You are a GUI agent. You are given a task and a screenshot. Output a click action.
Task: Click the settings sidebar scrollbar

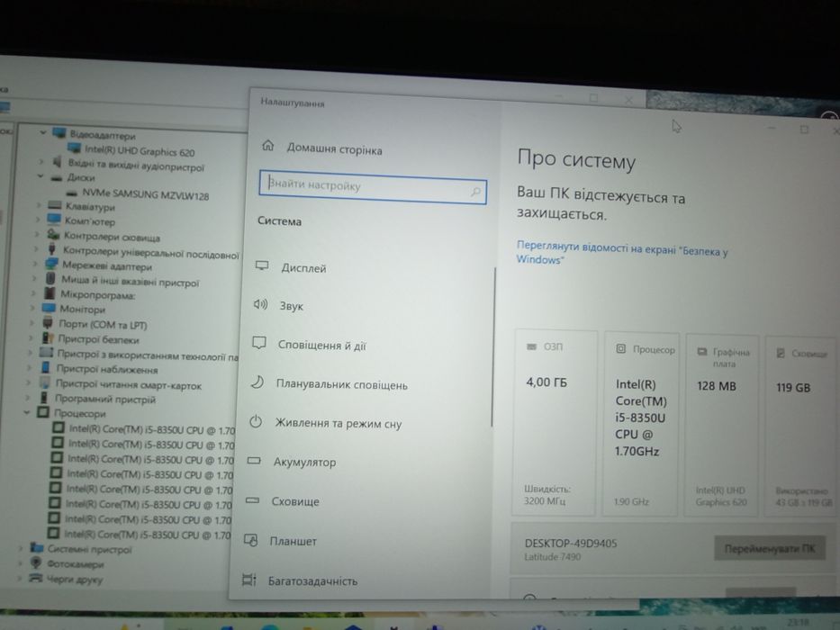click(x=492, y=347)
